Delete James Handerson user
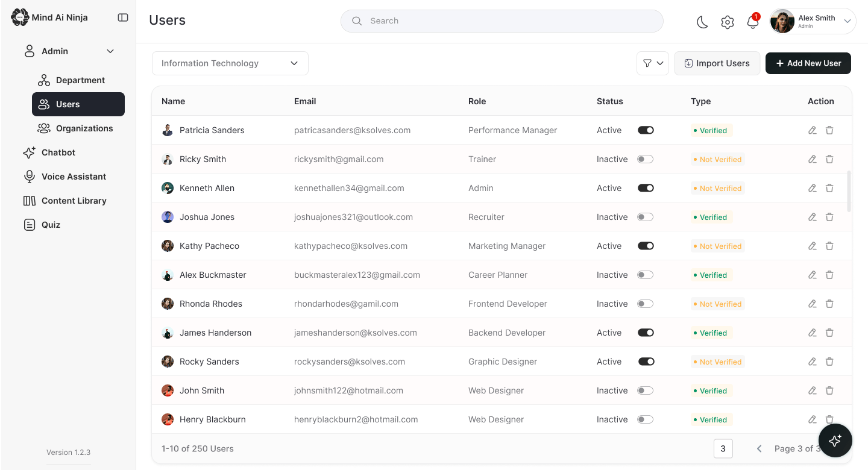The width and height of the screenshot is (868, 470). tap(829, 333)
